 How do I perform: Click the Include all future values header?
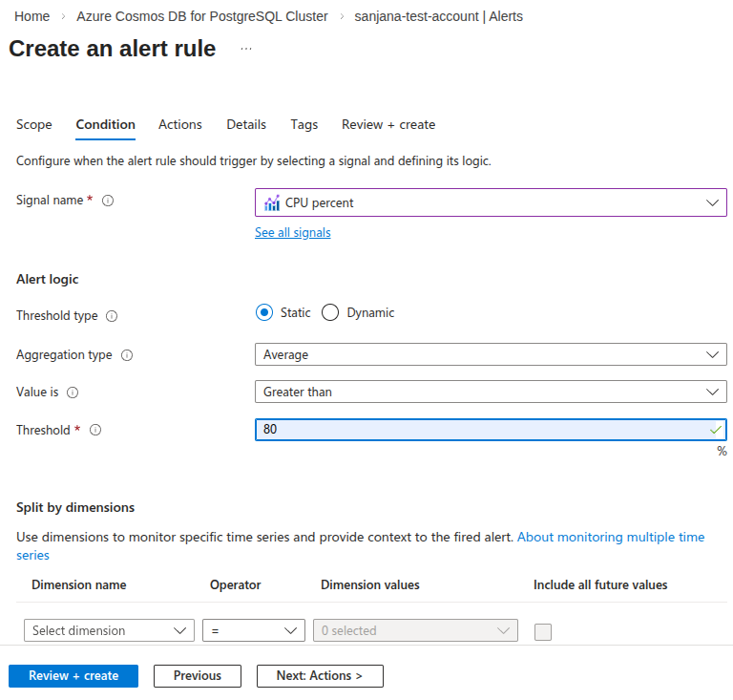600,585
